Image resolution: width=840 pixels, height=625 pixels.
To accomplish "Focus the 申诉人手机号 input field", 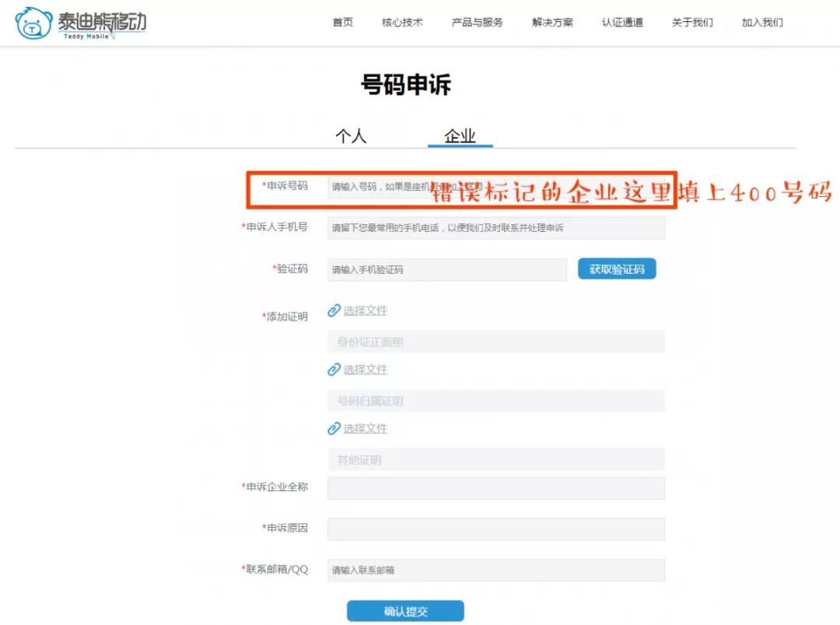I will point(495,228).
